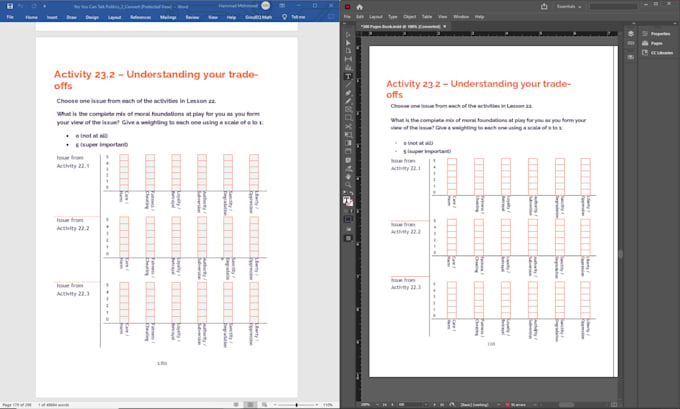Click the InDesign Share icon
The image size is (680, 409).
pos(544,7)
